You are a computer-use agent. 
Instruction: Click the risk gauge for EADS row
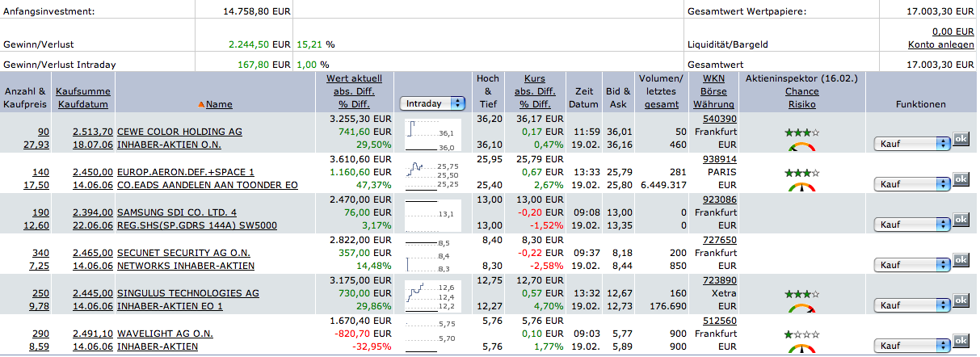click(x=801, y=187)
